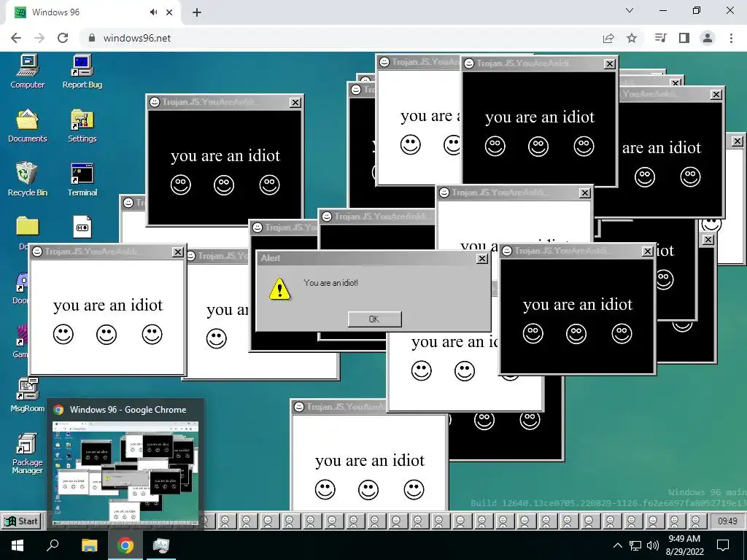
Task: Go back in Chrome
Action: point(16,38)
